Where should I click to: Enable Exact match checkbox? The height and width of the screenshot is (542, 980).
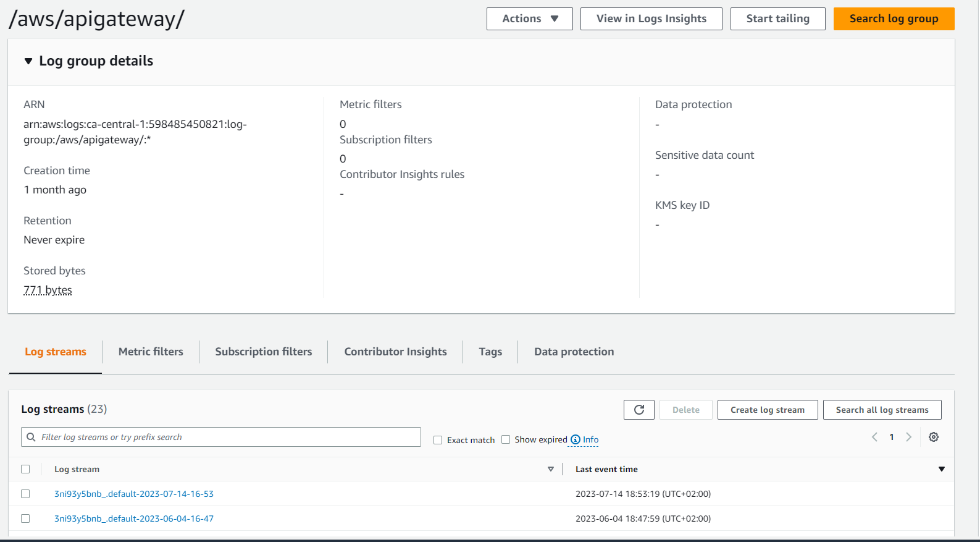438,440
